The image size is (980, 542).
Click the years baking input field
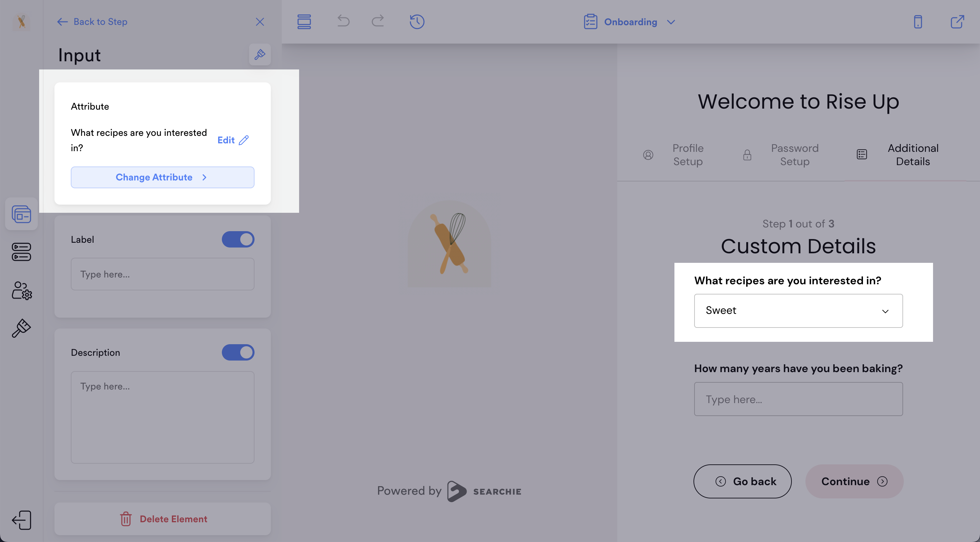(x=798, y=399)
